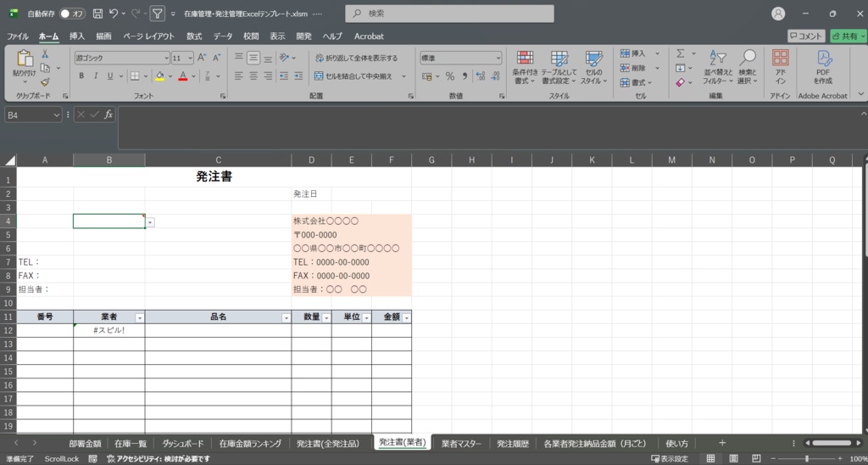Switch to the 数式 ribbon tab
The height and width of the screenshot is (465, 868).
(194, 36)
